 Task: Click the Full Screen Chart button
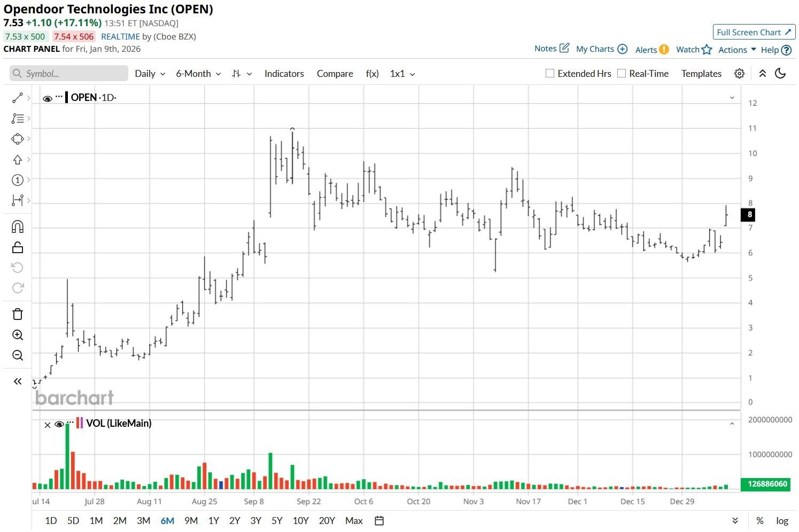pyautogui.click(x=754, y=32)
